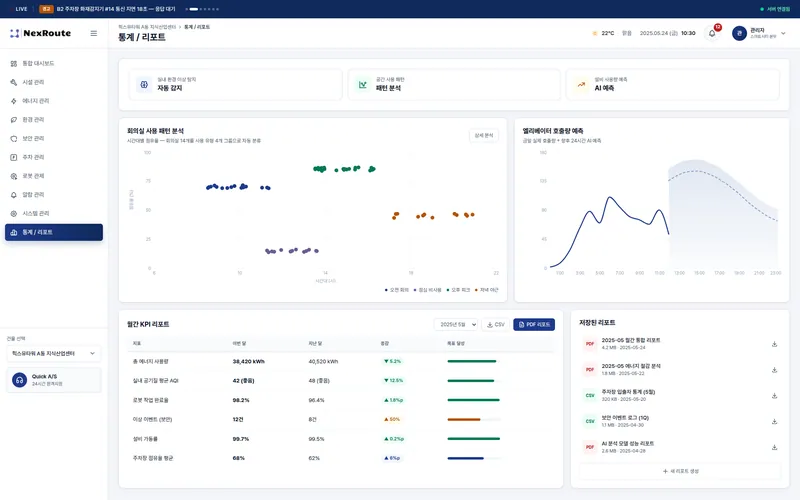Open the 2025년 5월 month dropdown
800x500 pixels.
tap(456, 324)
